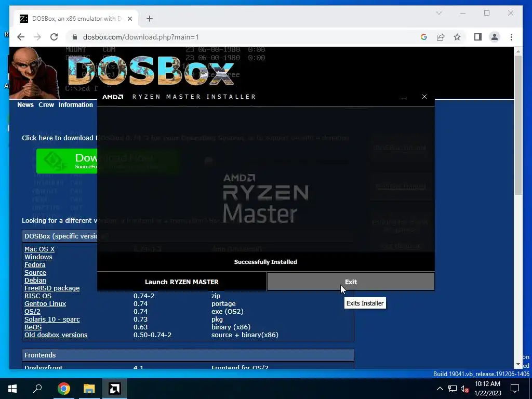The height and width of the screenshot is (399, 532).
Task: Exit the Ryzen Master installer
Action: click(351, 282)
